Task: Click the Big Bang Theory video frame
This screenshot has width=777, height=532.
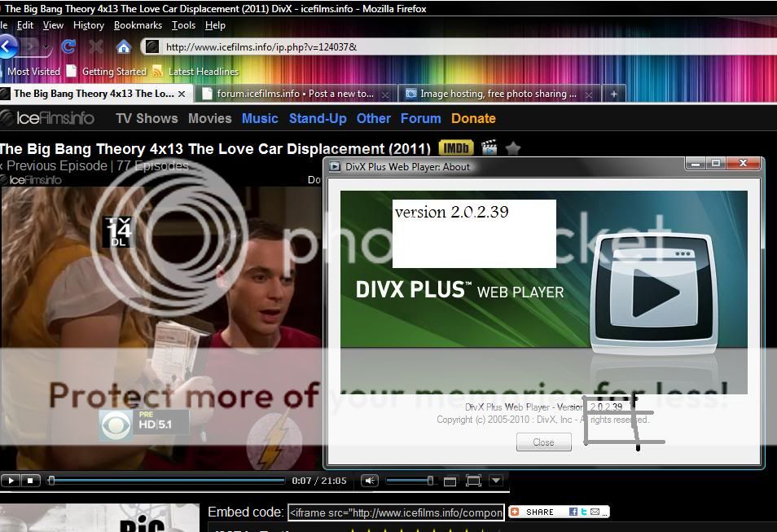Action: pyautogui.click(x=161, y=328)
